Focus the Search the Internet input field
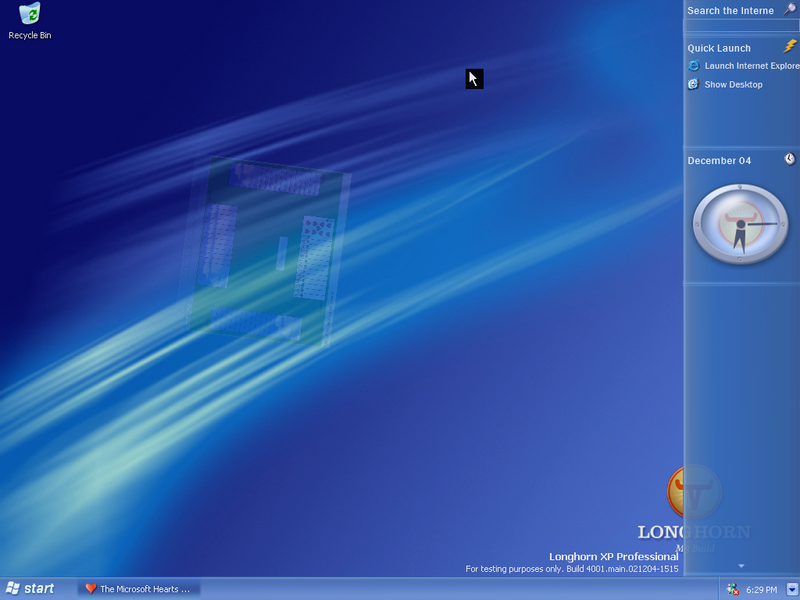 pyautogui.click(x=740, y=26)
